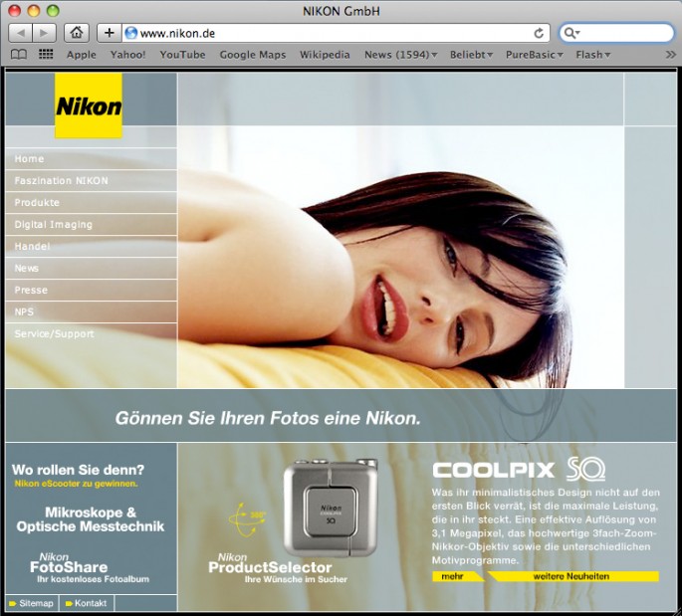Expand the Flash bookmark folder
Image resolution: width=682 pixels, height=616 pixels.
coord(592,55)
